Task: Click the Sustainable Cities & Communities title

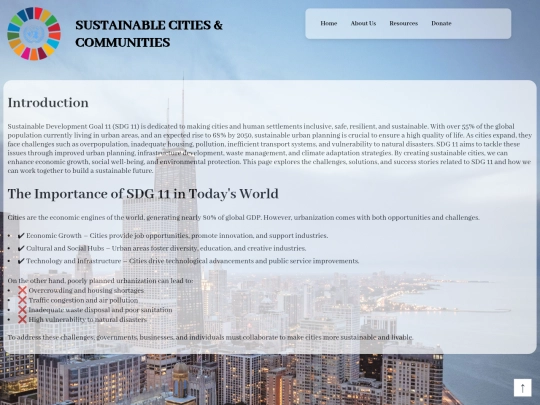Action: (x=149, y=34)
